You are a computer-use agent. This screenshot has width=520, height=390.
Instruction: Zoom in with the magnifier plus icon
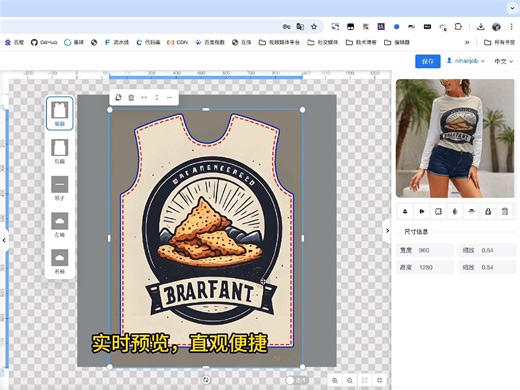pos(335,380)
